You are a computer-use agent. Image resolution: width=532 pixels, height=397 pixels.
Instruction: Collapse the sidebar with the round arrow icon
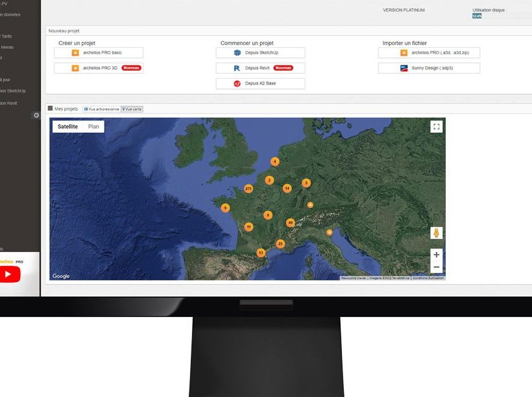tap(36, 115)
